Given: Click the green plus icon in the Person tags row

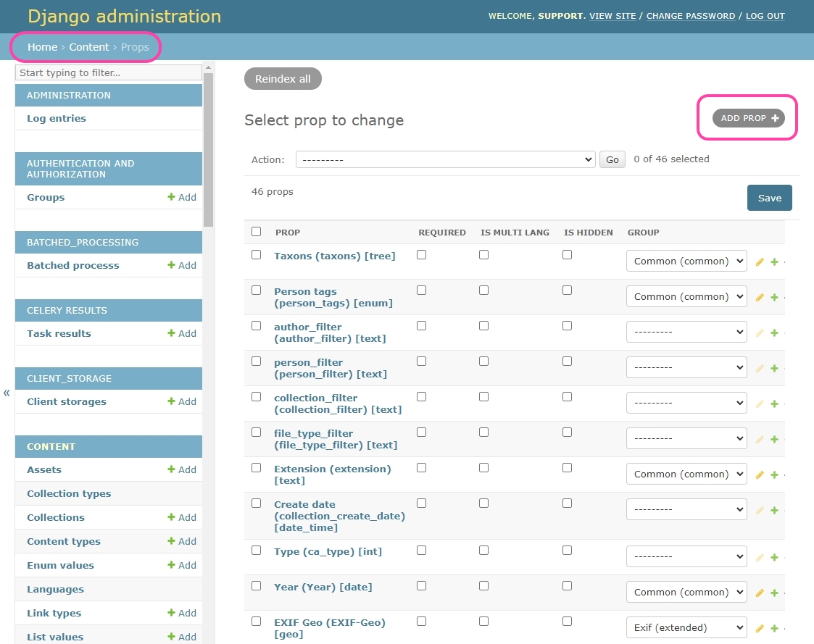Looking at the screenshot, I should point(775,297).
